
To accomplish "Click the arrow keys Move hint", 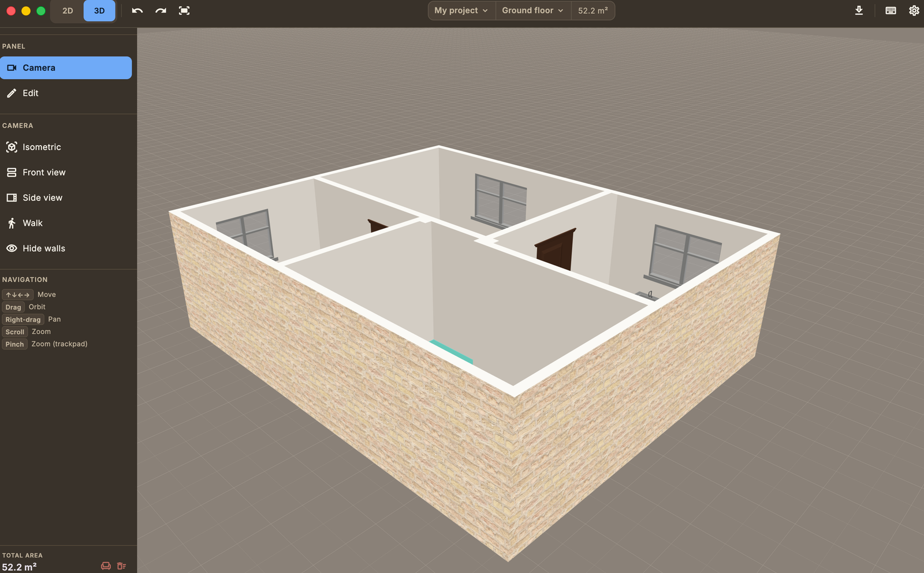I will coord(29,295).
